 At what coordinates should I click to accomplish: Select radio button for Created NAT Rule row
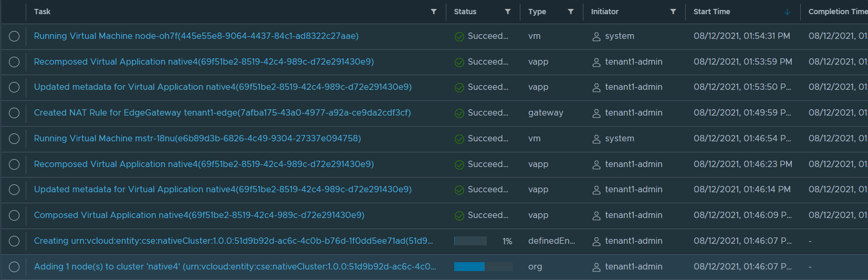pos(14,113)
